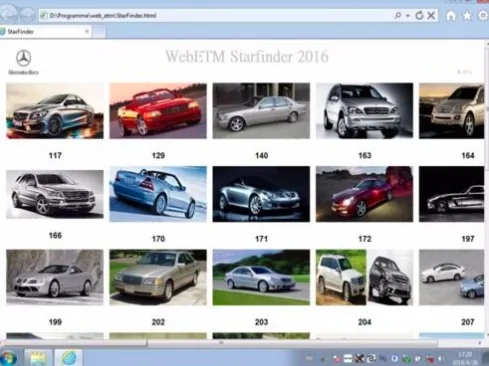Screen dimensions: 489x366
Task: Click the search magnifier in address bar
Action: [x=398, y=15]
